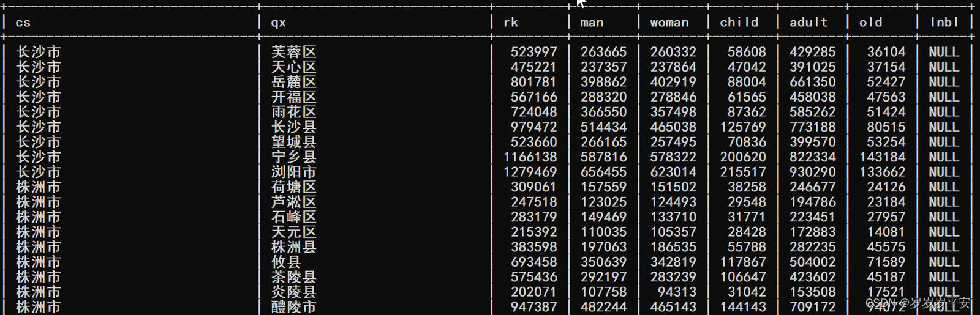Select the qx cell 石峰区

[x=294, y=217]
